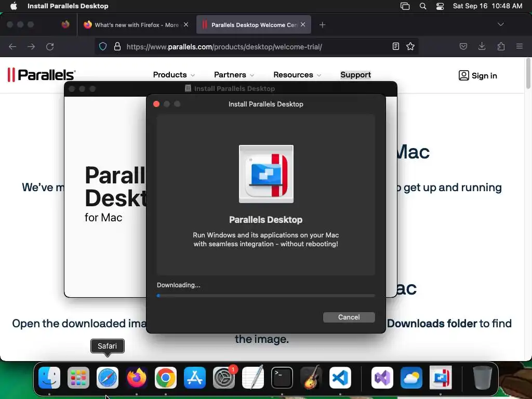
Task: Open TextEdit from the Dock
Action: tap(253, 378)
